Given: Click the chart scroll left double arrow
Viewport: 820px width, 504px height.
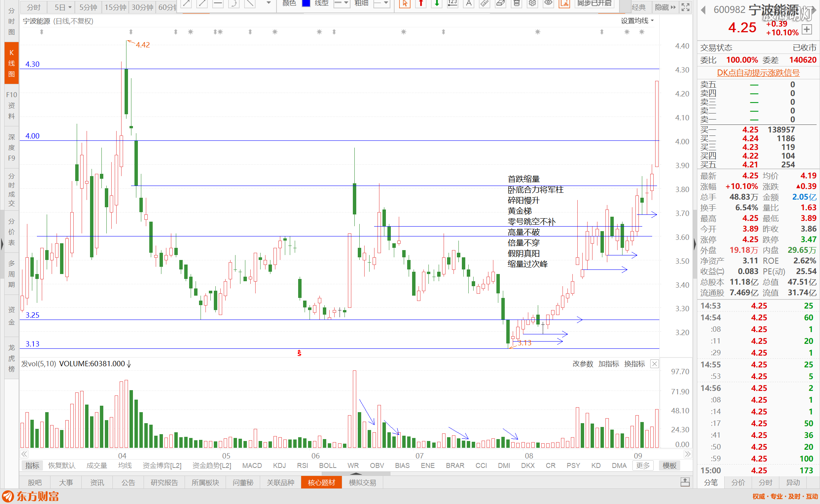Looking at the screenshot, I should tap(24, 454).
